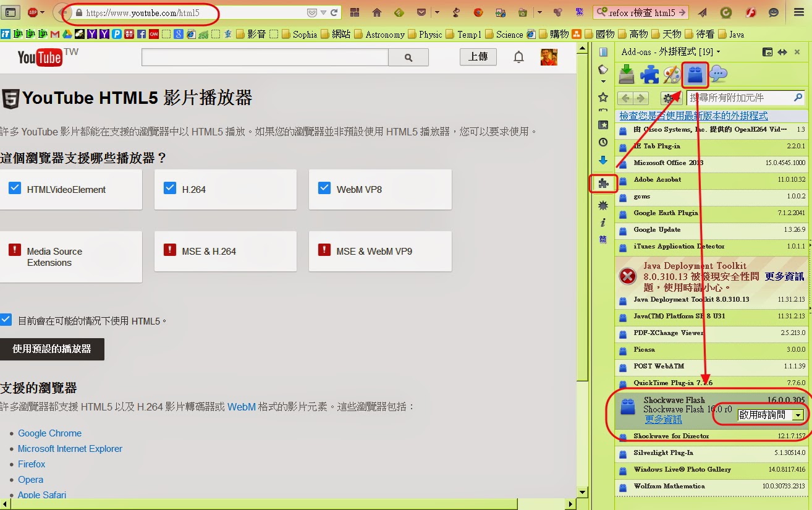Open the browser Home icon

376,12
